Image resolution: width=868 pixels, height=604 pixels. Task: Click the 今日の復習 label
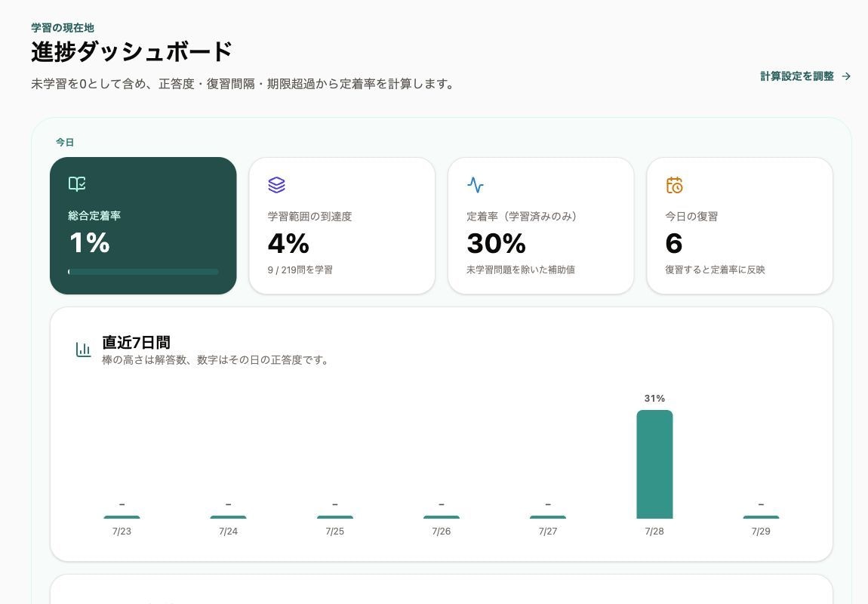pyautogui.click(x=691, y=217)
